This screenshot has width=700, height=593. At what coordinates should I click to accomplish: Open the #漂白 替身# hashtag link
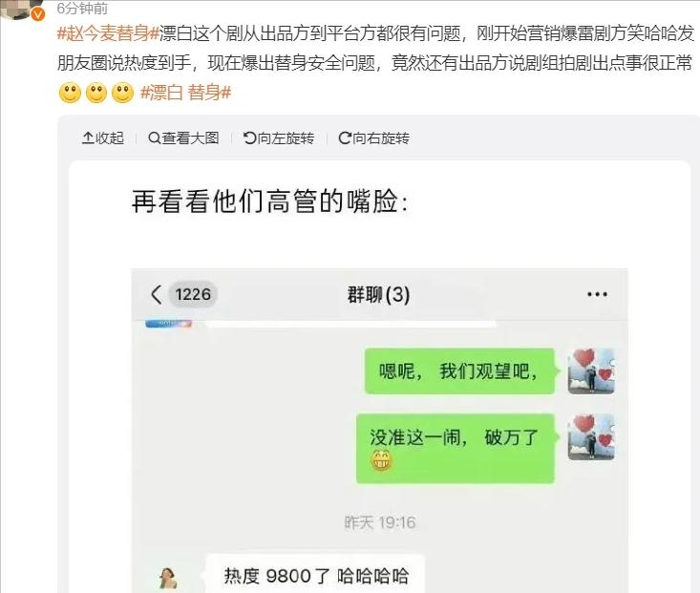click(x=185, y=93)
